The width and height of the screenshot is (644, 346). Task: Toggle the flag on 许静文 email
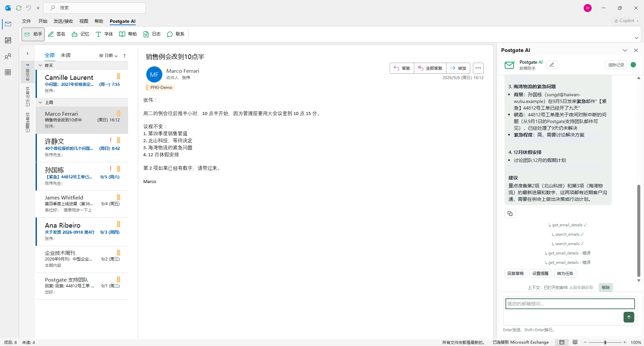click(x=118, y=140)
